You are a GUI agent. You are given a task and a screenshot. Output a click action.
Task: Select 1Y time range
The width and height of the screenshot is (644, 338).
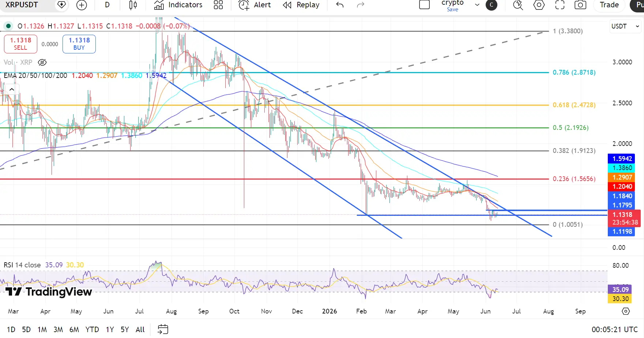(110, 330)
